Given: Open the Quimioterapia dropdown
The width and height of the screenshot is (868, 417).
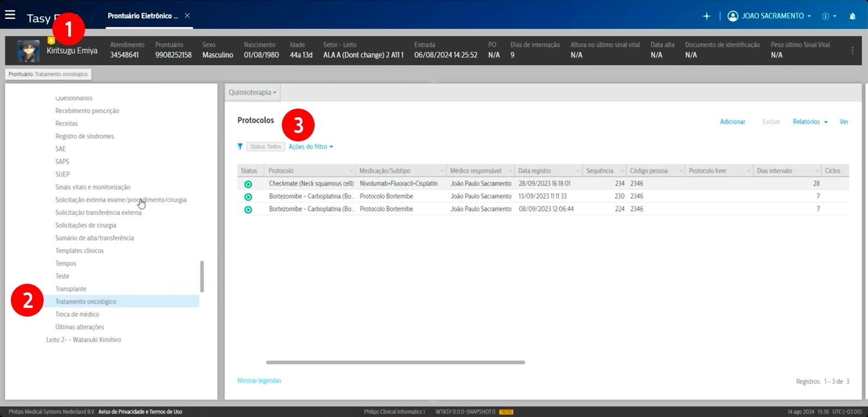Looking at the screenshot, I should pos(252,92).
